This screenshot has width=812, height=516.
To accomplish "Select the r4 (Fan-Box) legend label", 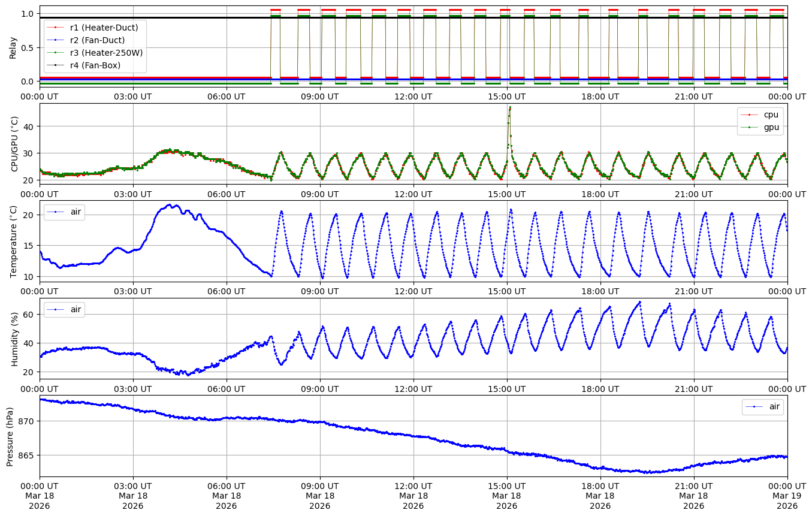I will [x=95, y=65].
